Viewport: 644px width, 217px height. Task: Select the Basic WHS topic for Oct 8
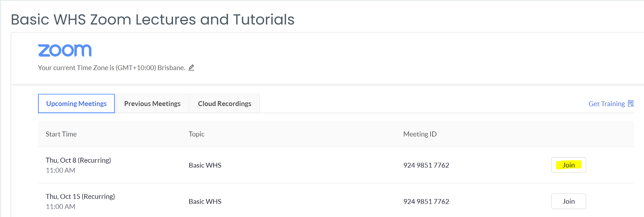[205, 165]
